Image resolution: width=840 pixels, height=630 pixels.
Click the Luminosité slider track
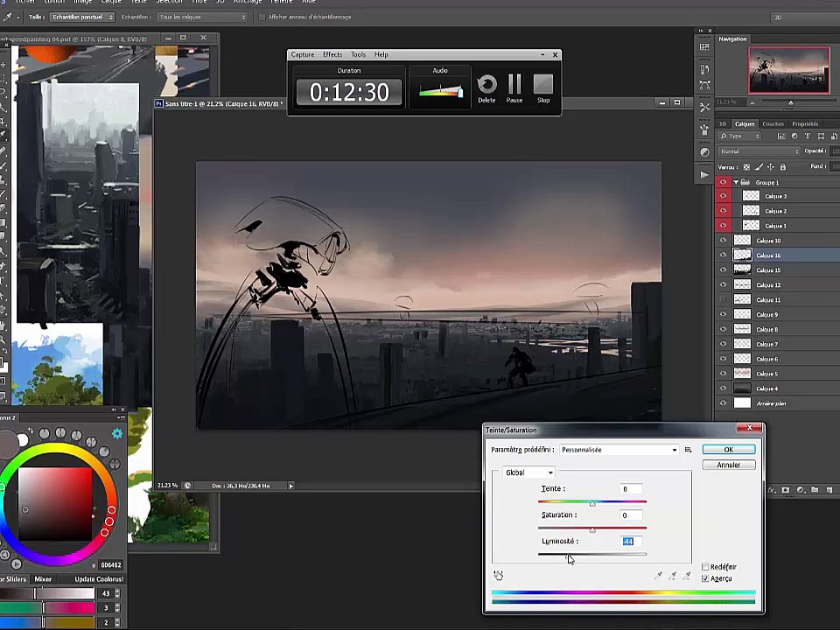[592, 554]
